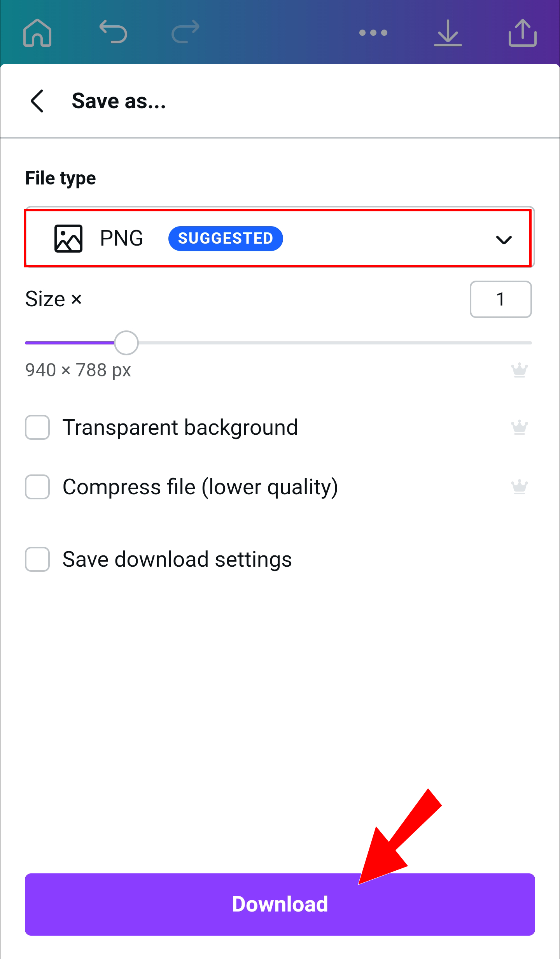This screenshot has height=959, width=560.
Task: Click the crown icon beside Transparent background
Action: (520, 427)
